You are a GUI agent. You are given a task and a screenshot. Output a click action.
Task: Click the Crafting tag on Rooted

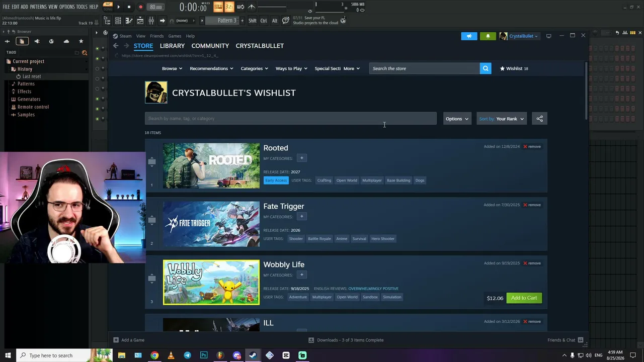pyautogui.click(x=324, y=180)
